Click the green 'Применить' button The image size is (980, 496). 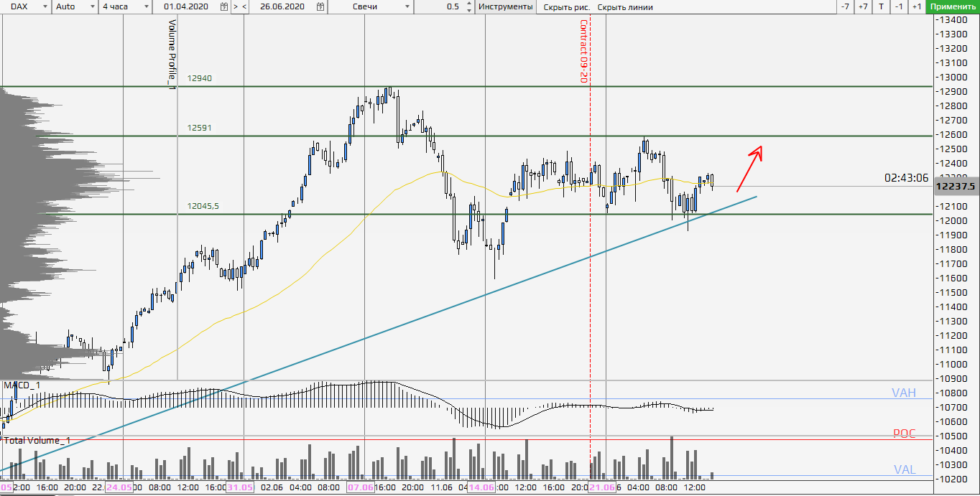(953, 6)
